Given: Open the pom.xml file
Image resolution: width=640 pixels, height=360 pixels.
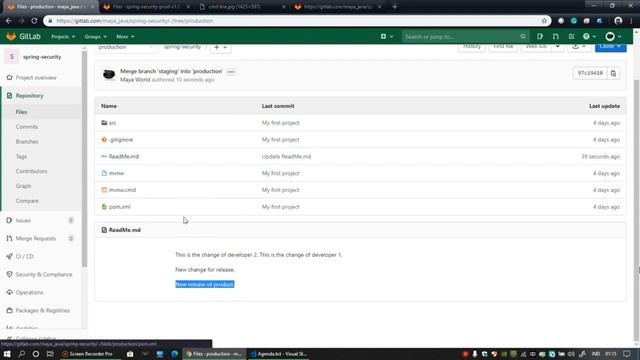Looking at the screenshot, I should coord(120,207).
